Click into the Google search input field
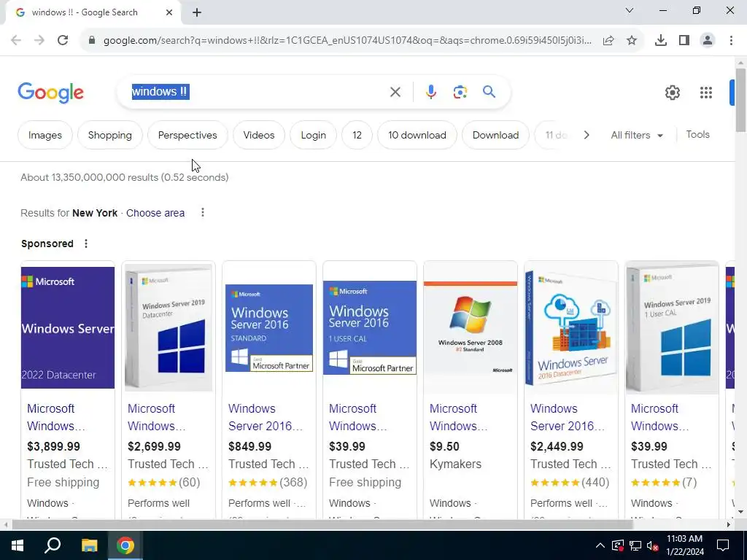This screenshot has height=560, width=747. 258,92
